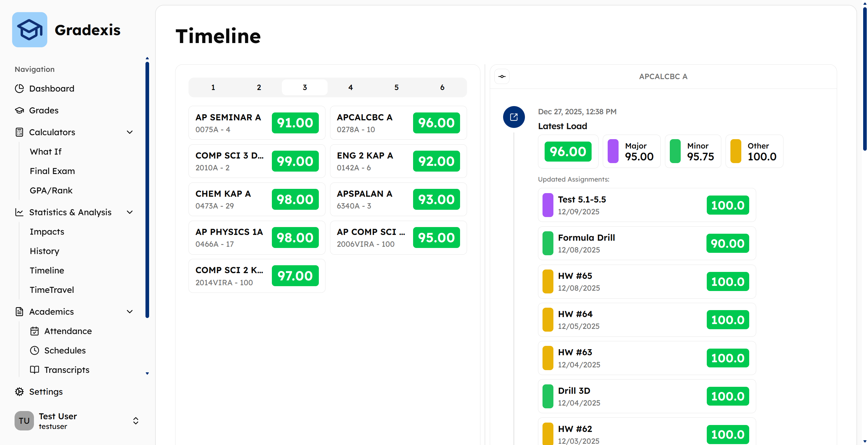Open the TimeTravel page
Screen dimensions: 868x445
click(52, 290)
